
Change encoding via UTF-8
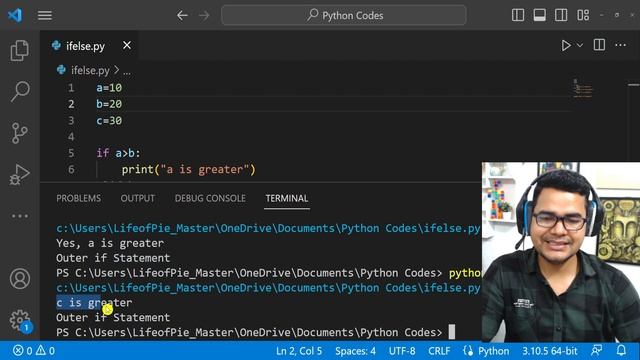pos(402,351)
